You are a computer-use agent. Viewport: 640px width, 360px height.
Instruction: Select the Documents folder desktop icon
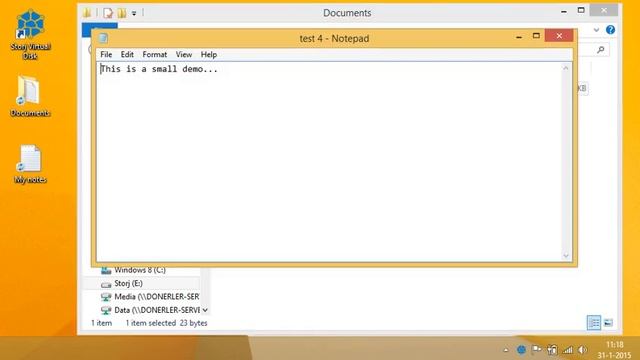(30, 97)
